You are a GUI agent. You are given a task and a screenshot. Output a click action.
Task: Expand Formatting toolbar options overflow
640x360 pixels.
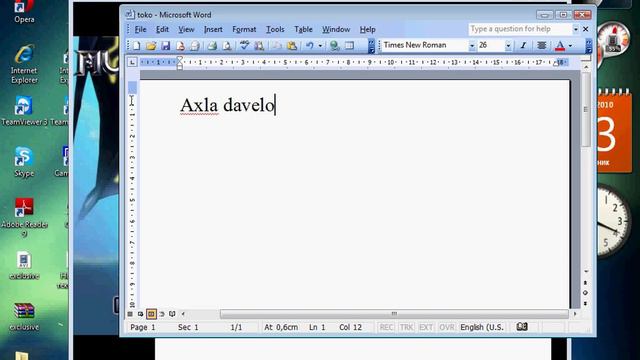(x=588, y=46)
